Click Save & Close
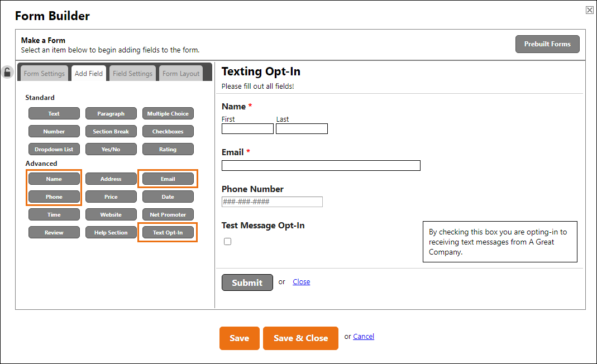The height and width of the screenshot is (364, 597). click(x=300, y=338)
